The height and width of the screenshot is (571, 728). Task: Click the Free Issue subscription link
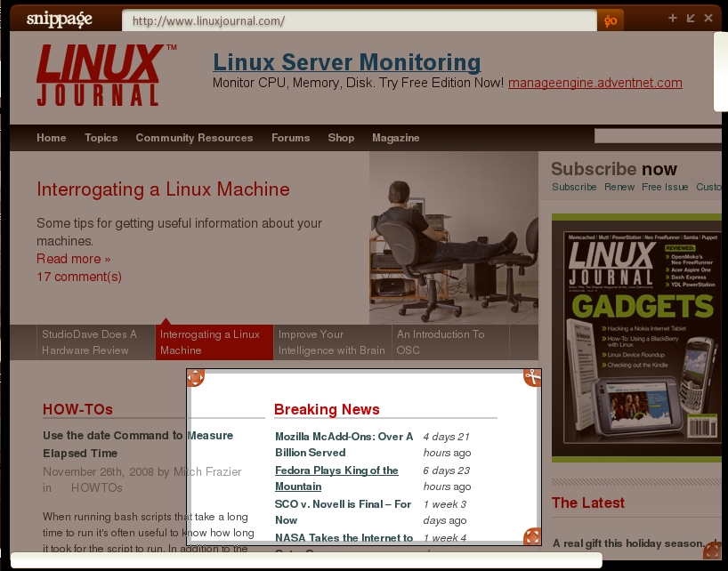665,187
